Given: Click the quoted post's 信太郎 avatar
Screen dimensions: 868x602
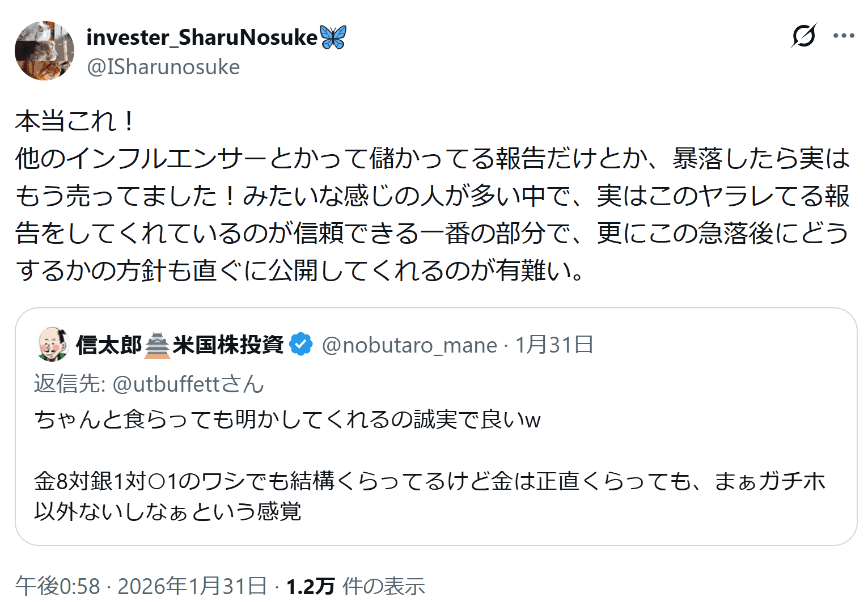Looking at the screenshot, I should pos(53,344).
